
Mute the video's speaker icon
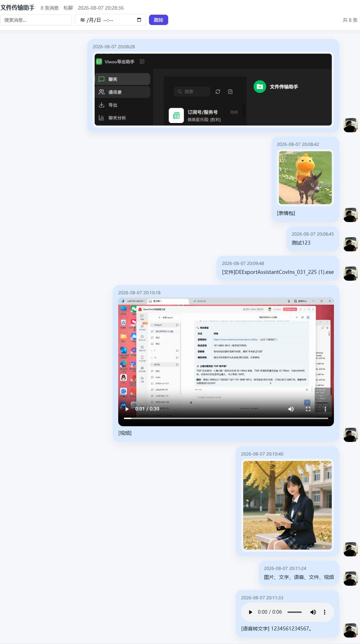(291, 409)
